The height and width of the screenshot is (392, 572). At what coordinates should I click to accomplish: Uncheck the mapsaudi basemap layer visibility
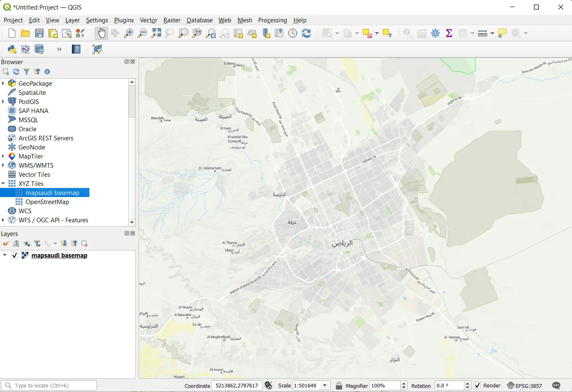point(14,255)
